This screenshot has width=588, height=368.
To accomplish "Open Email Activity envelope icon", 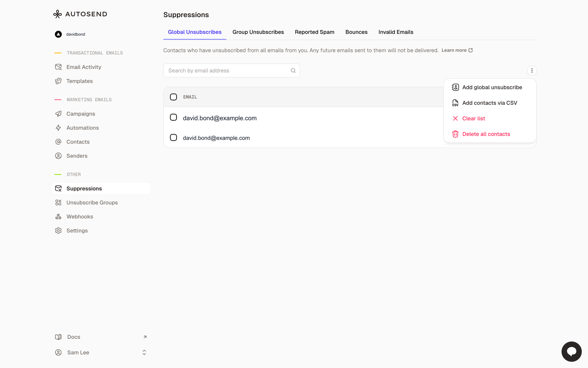I will [x=58, y=67].
